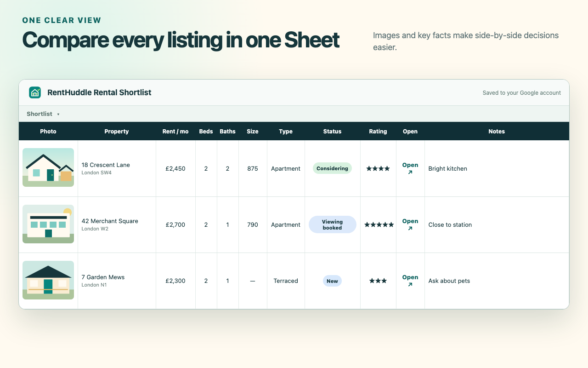Click the Apartment type for 42 Merchant Square
Image resolution: width=588 pixels, height=368 pixels.
(x=286, y=225)
